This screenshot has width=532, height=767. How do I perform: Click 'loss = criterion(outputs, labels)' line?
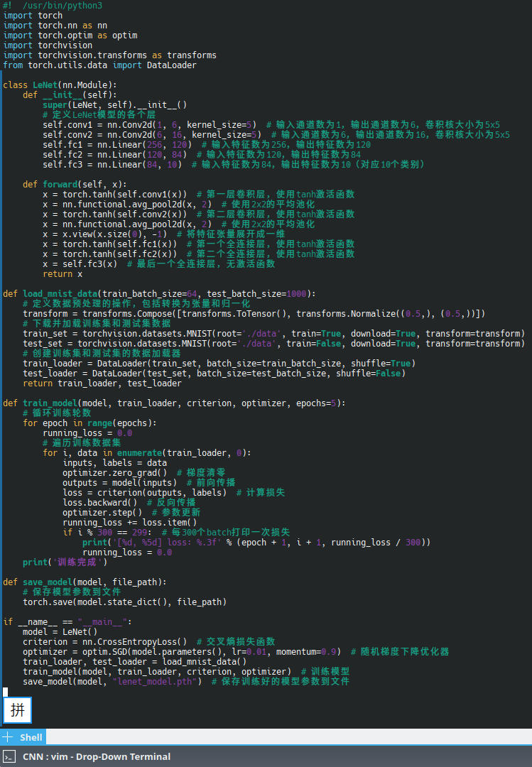(x=174, y=493)
